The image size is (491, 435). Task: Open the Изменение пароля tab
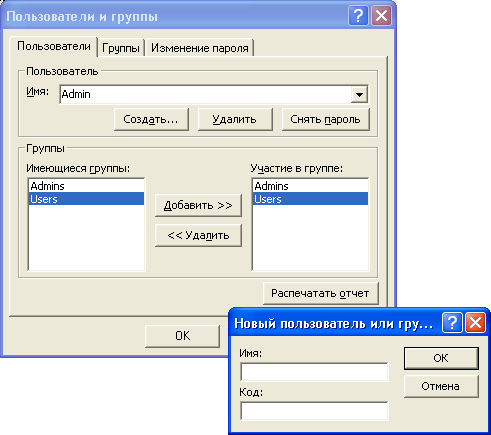coord(200,48)
